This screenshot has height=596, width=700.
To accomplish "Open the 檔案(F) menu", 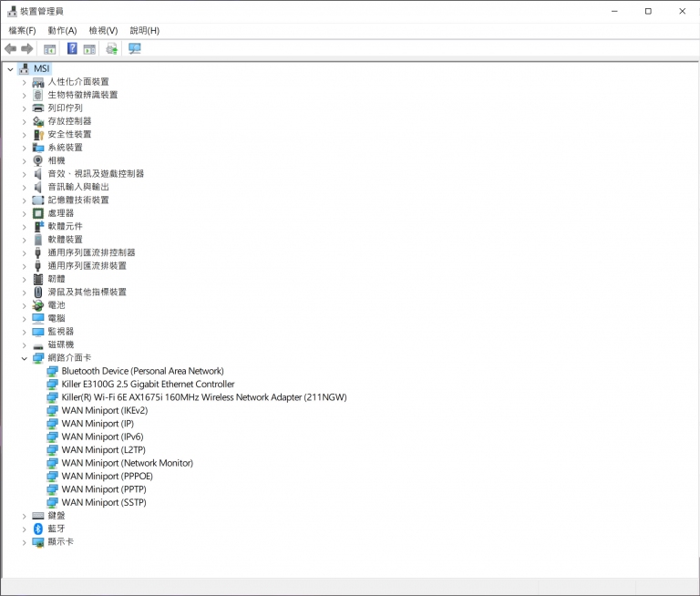I will [x=22, y=30].
